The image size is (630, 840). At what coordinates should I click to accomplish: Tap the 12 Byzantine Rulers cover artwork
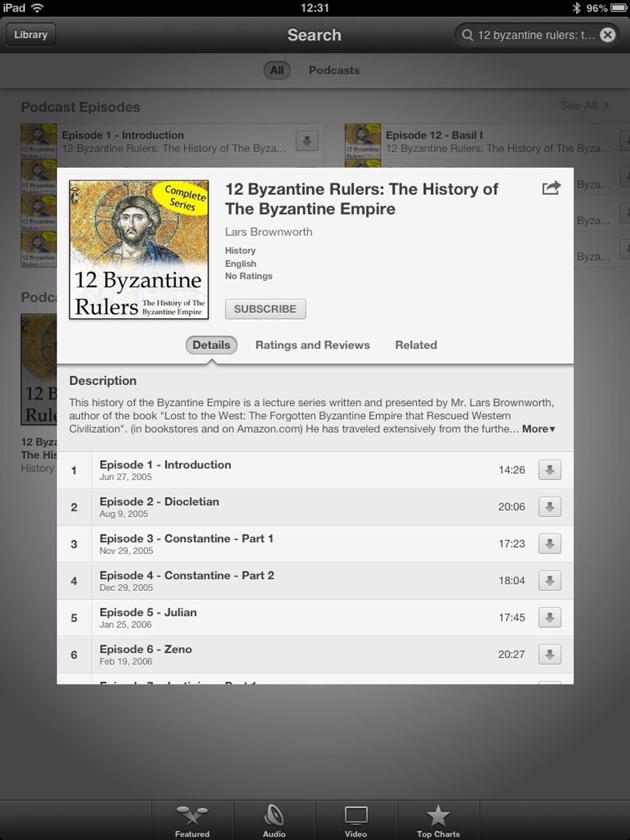click(x=139, y=249)
